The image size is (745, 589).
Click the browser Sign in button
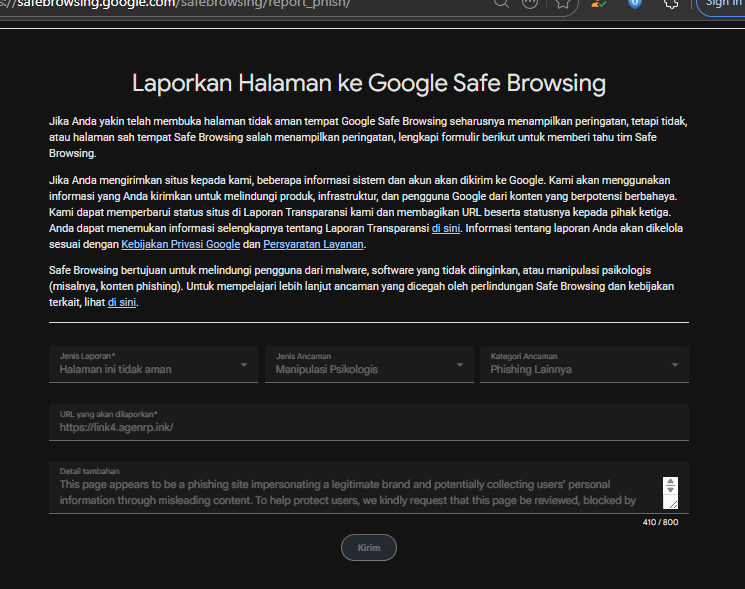[x=721, y=4]
